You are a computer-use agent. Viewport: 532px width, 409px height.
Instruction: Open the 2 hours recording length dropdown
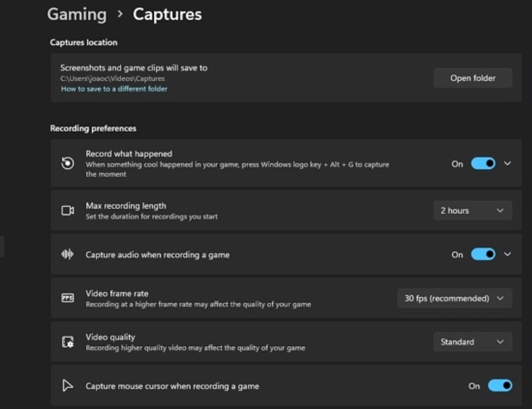click(473, 211)
